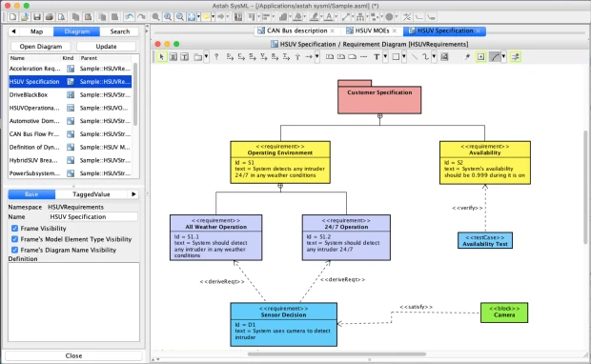Open dropdown next to dependency arrow tool
The width and height of the screenshot is (591, 364).
[x=317, y=57]
